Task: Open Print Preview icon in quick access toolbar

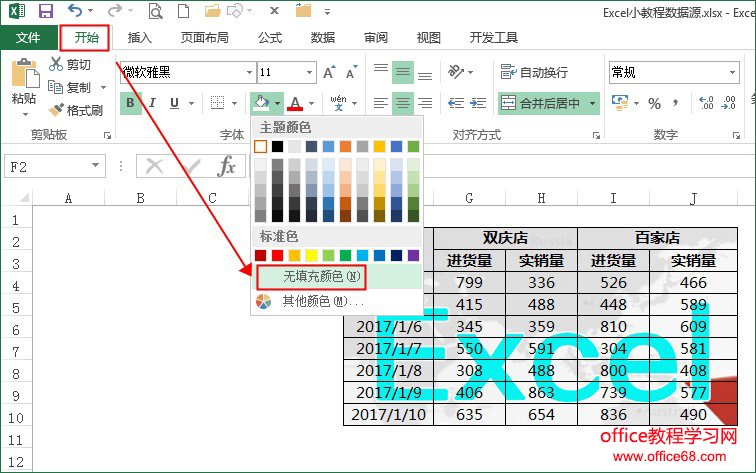Action: [155, 11]
